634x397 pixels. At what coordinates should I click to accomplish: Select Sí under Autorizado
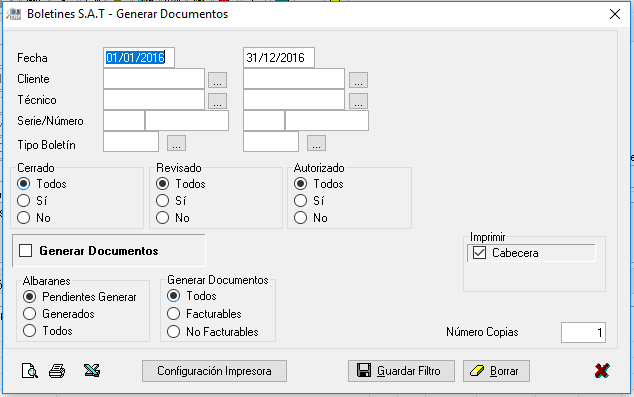300,201
